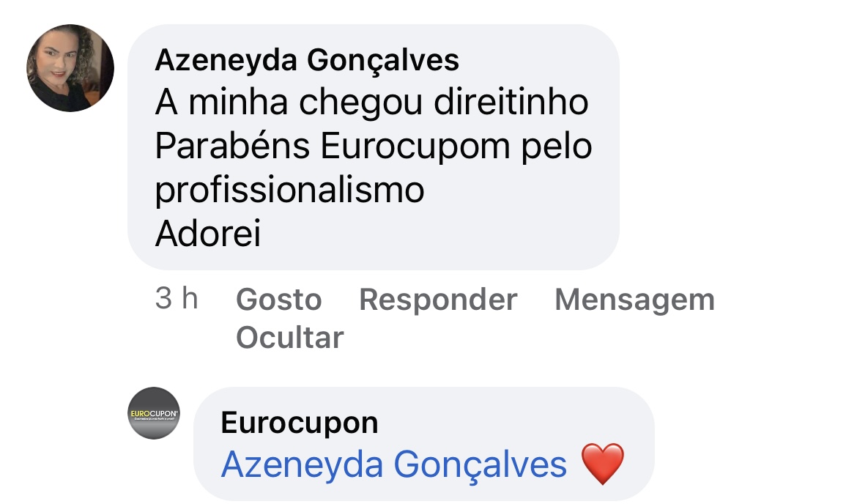Viewport: 857px width, 504px height.
Task: Click the word 'pelo' in the comment
Action: [x=557, y=147]
